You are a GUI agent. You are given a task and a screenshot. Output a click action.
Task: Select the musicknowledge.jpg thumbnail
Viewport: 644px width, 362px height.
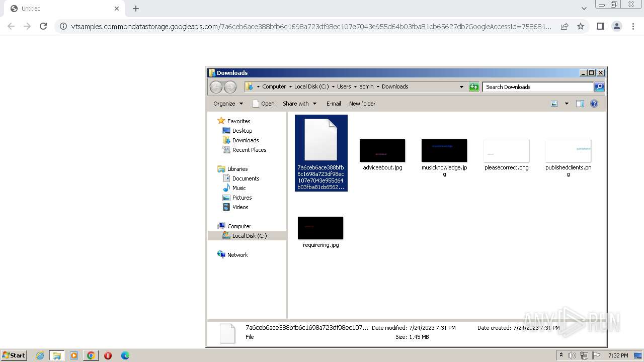[444, 151]
